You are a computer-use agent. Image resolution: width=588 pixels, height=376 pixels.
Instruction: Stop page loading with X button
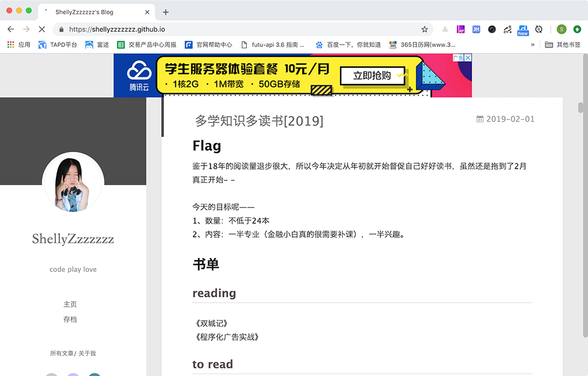click(x=42, y=29)
